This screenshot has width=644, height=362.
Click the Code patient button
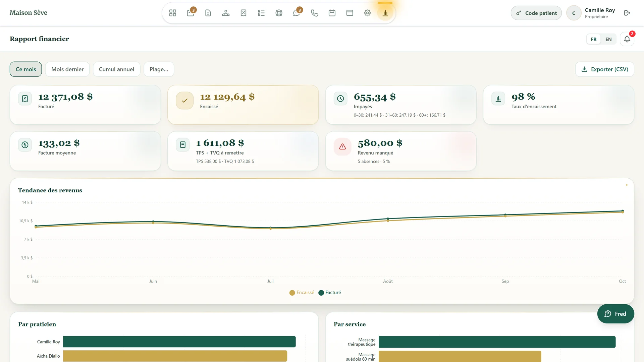[536, 13]
